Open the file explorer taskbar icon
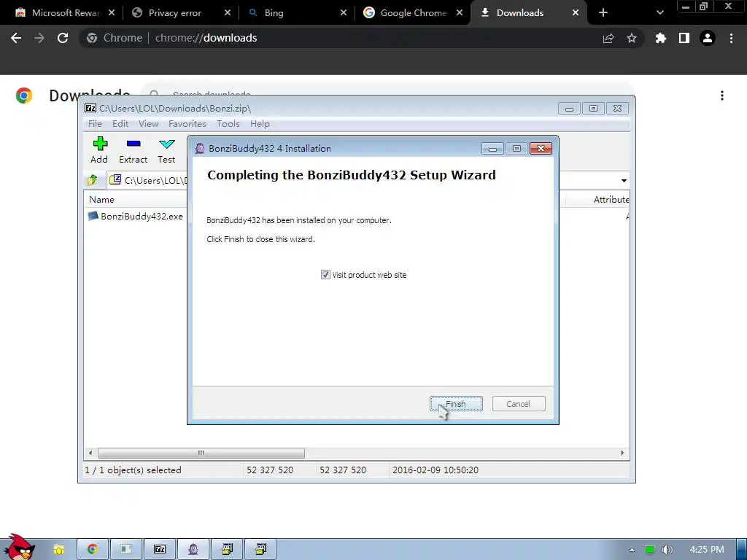This screenshot has height=560, width=747. tap(59, 550)
